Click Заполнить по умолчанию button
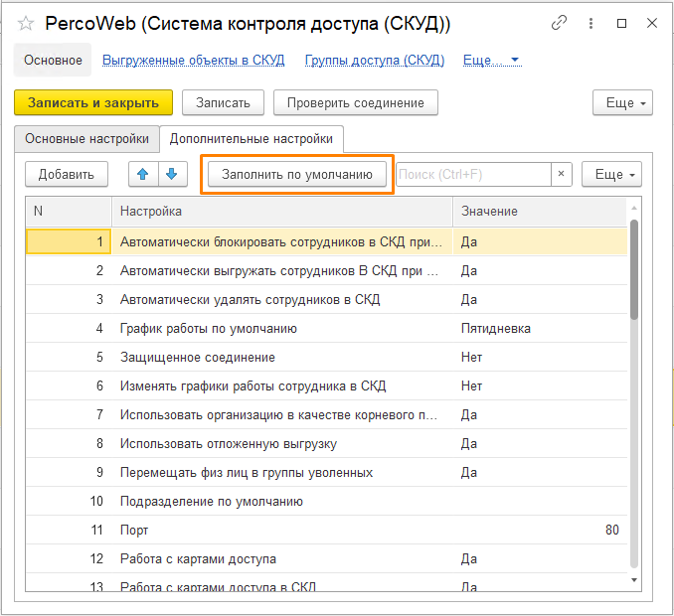Screen dimensions: 674x616 (296, 174)
